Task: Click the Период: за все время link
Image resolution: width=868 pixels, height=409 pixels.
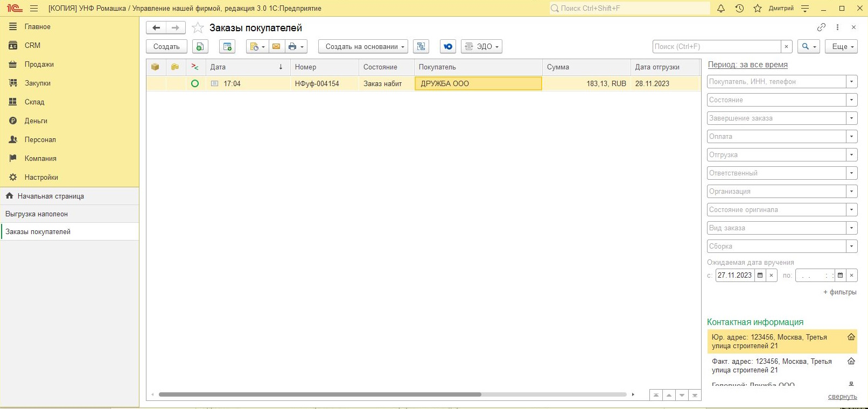Action: pyautogui.click(x=747, y=65)
